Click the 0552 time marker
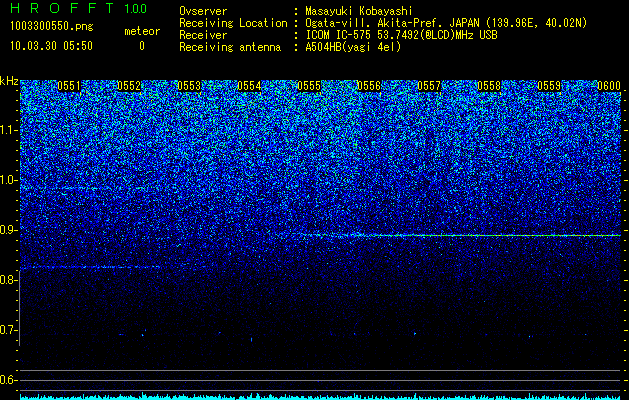 (129, 86)
